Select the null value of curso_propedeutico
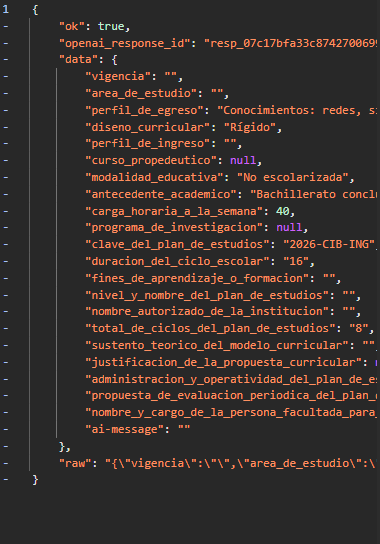This screenshot has height=544, width=380. pyautogui.click(x=243, y=161)
